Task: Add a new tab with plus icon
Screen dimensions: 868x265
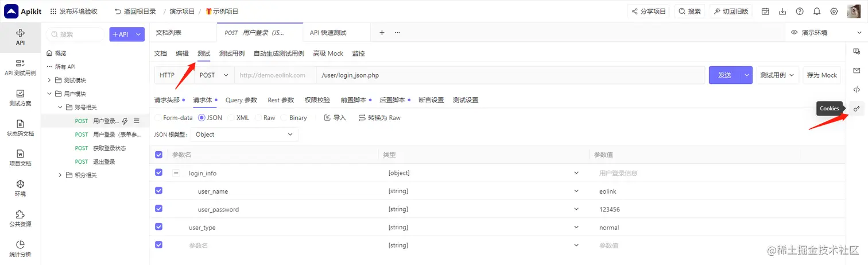Action: pyautogui.click(x=382, y=33)
